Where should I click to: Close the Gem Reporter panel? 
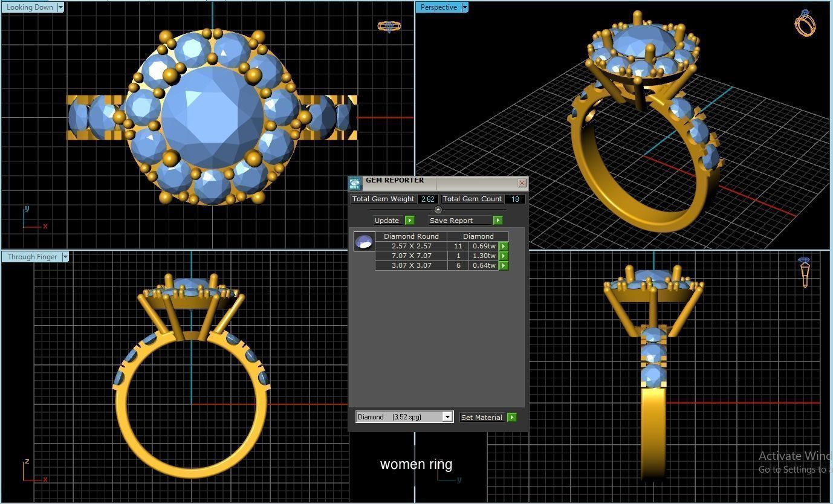pos(522,183)
